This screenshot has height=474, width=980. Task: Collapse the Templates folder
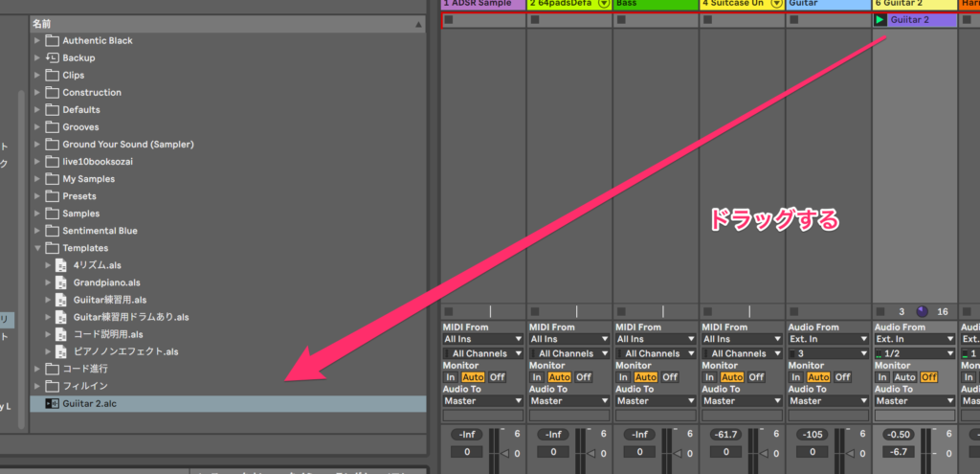click(37, 248)
